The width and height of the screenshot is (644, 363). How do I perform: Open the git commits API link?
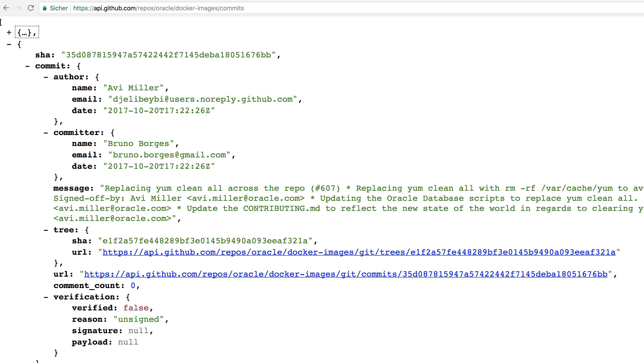tap(345, 274)
